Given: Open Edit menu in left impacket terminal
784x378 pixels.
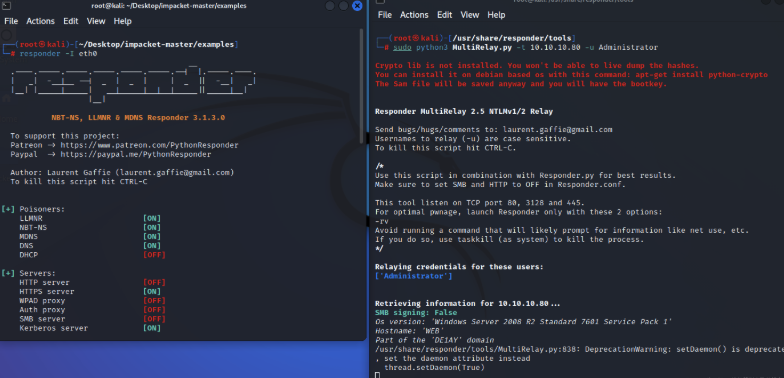Looking at the screenshot, I should 70,21.
